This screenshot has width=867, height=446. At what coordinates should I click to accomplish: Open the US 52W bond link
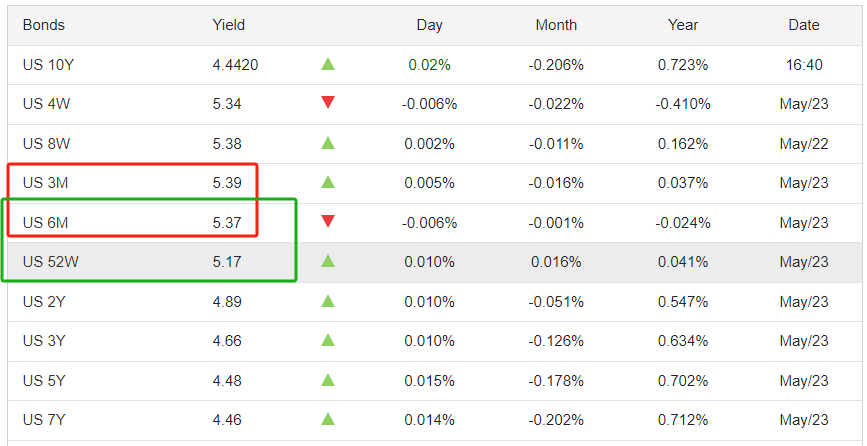pos(49,262)
